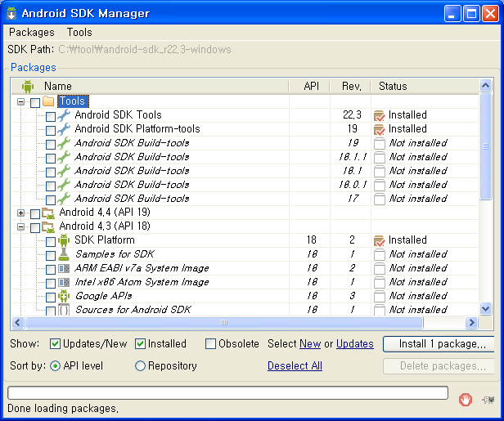Collapse the Tools tree node
504x421 pixels.
pos(20,102)
